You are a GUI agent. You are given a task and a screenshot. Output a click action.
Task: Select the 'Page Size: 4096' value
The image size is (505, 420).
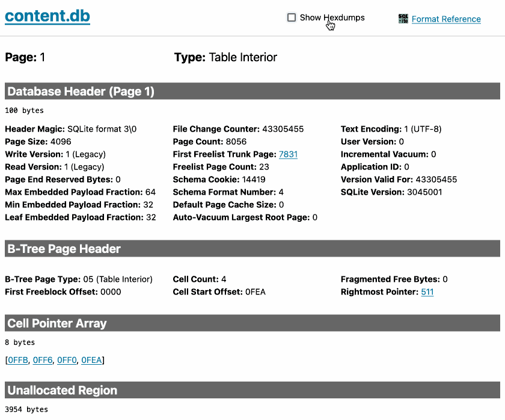[x=38, y=142]
